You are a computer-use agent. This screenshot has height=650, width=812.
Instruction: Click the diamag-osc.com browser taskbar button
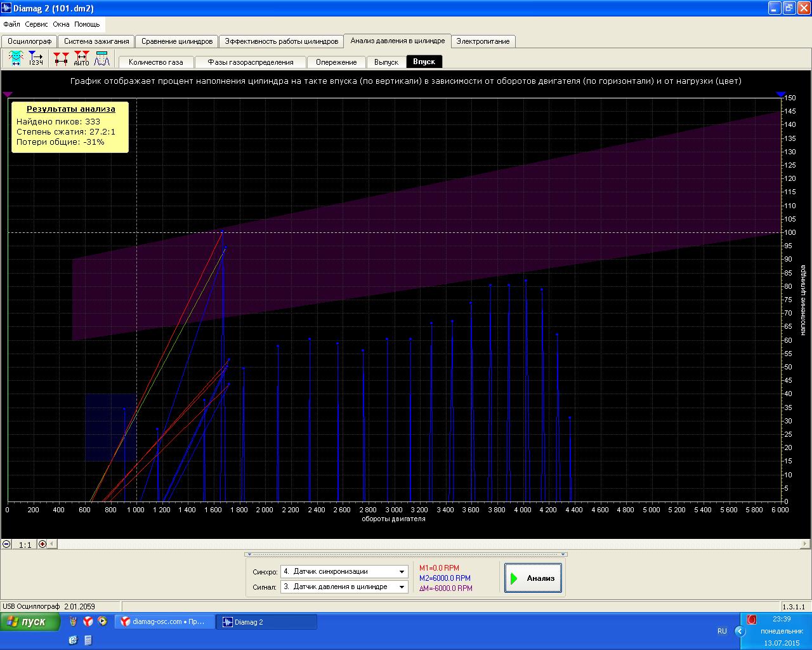[164, 621]
